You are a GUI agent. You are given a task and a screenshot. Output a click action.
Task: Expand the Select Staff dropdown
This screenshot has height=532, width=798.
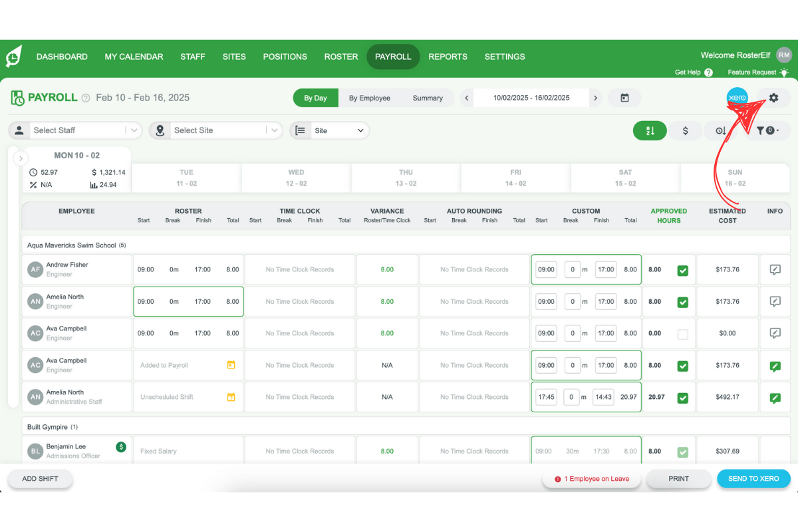[134, 130]
